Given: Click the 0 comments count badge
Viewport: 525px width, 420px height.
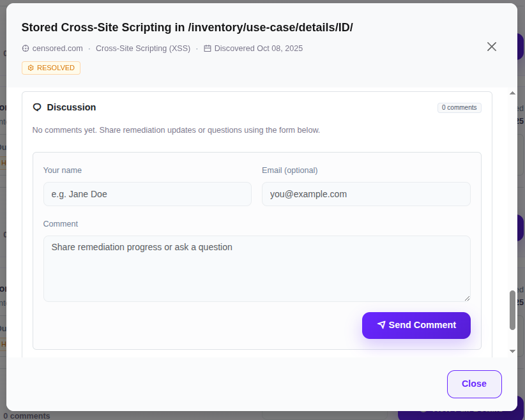Looking at the screenshot, I should pos(459,108).
